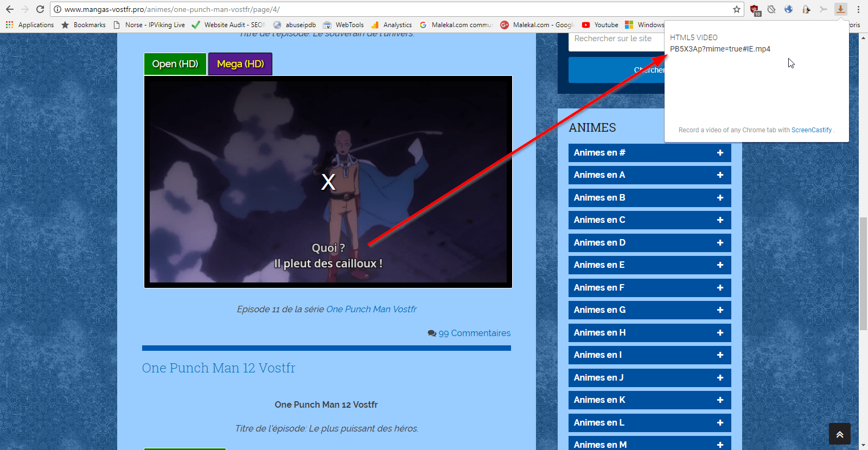Open the Bookmarks folder bookmark
Viewport: 868px width, 450px height.
point(84,25)
